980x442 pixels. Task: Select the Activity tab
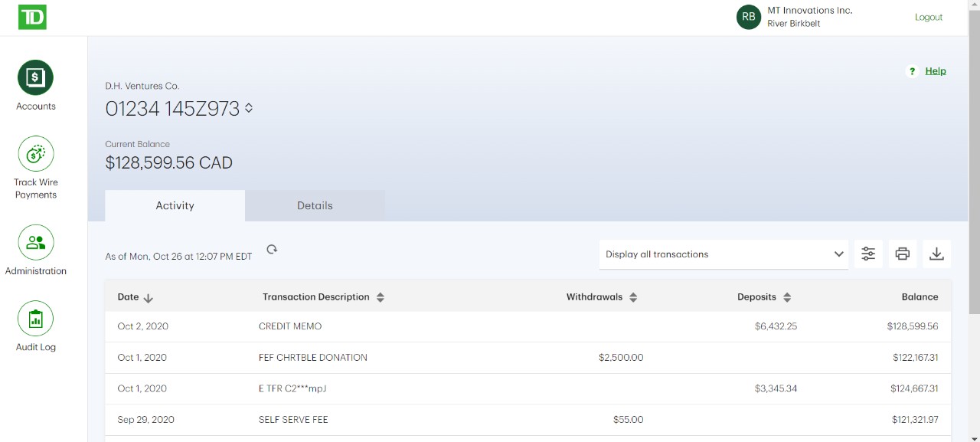(175, 205)
